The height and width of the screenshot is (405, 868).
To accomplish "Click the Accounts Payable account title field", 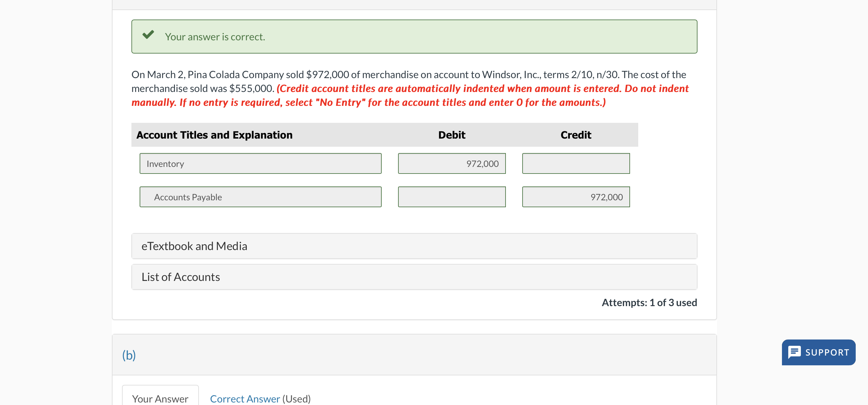I will pos(260,197).
